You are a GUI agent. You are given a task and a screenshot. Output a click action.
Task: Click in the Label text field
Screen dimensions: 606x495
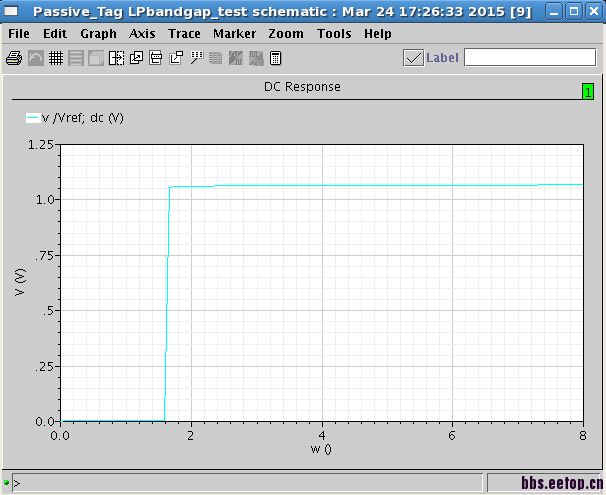coord(530,58)
